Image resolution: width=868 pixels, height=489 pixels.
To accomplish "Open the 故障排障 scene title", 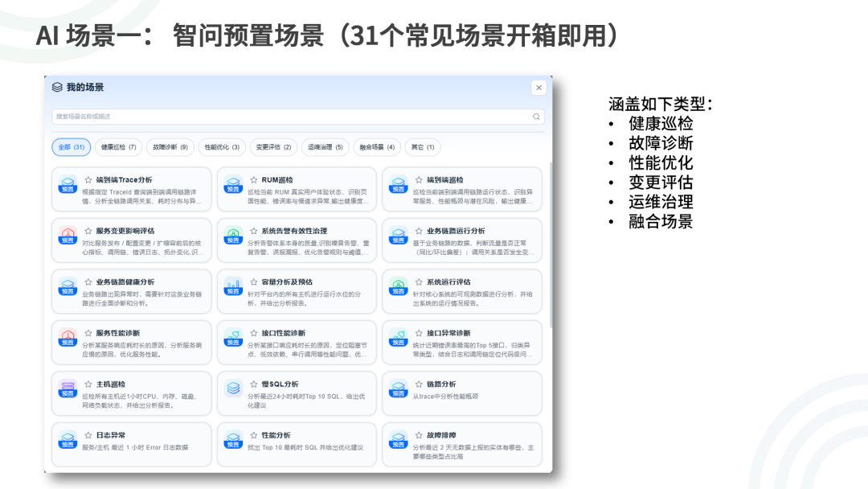I will click(441, 435).
